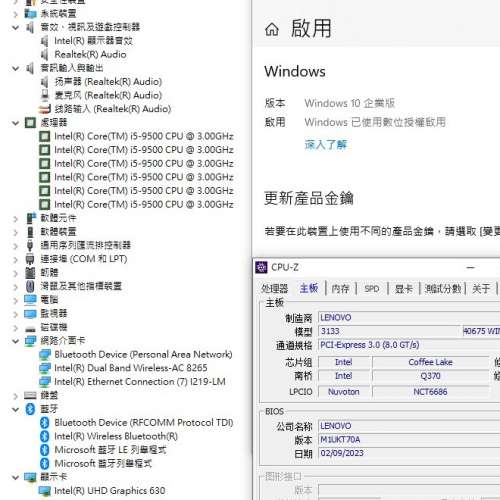
Task: Expand the software components category
Action: (15, 219)
